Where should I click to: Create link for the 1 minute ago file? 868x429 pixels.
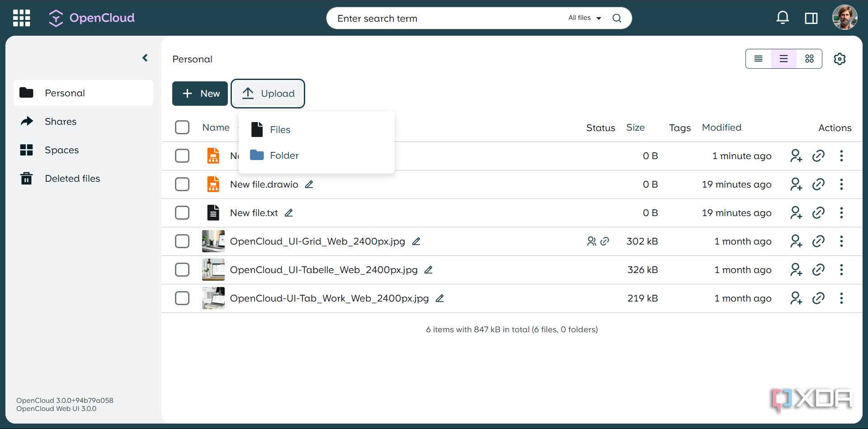click(x=818, y=156)
